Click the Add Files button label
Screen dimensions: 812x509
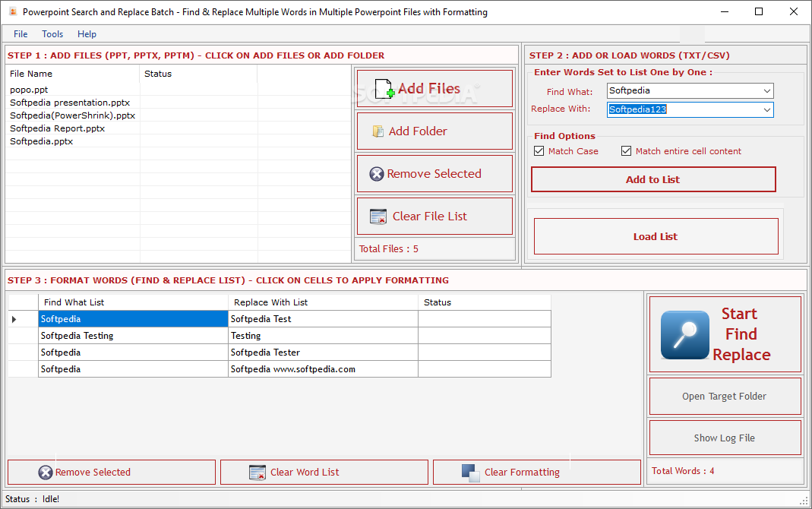pos(428,89)
